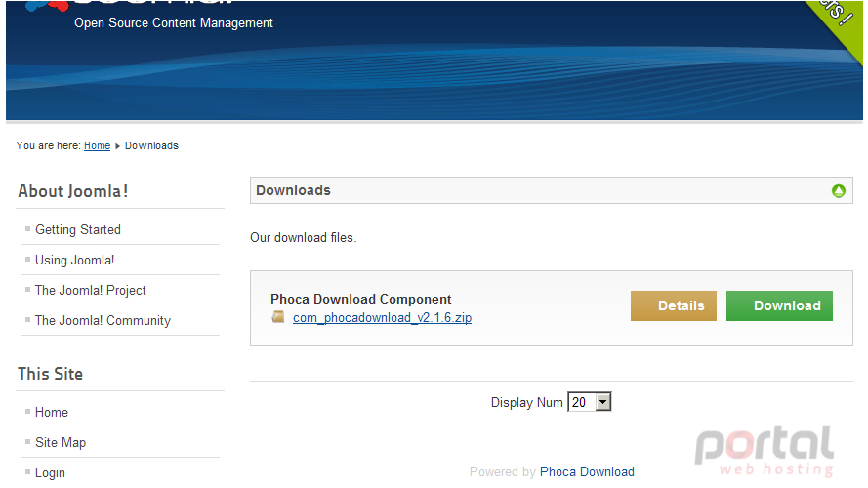Open the Display Num dropdown

tap(590, 402)
